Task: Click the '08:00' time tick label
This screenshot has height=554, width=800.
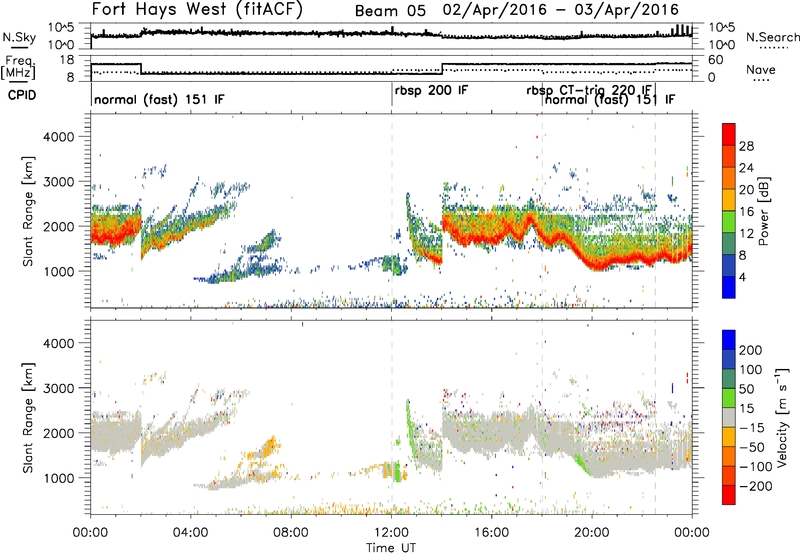Action: coord(291,533)
